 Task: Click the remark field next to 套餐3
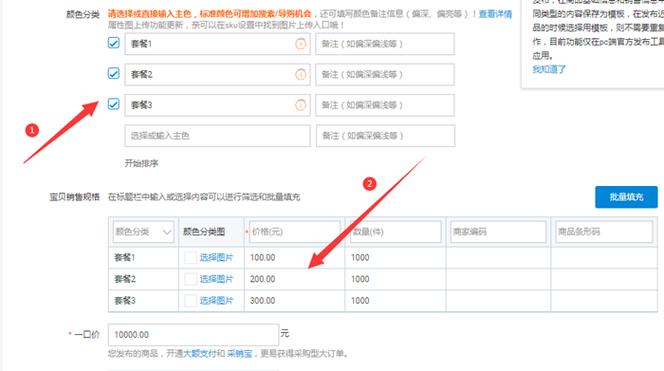tap(385, 105)
